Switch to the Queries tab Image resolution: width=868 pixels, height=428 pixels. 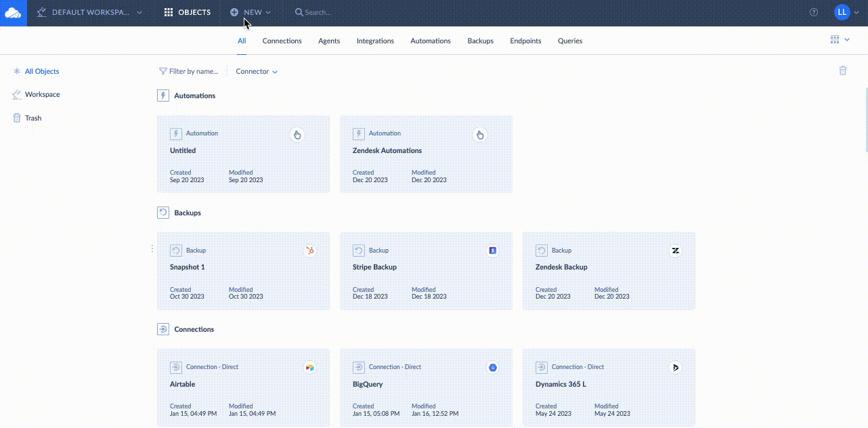[x=569, y=41]
